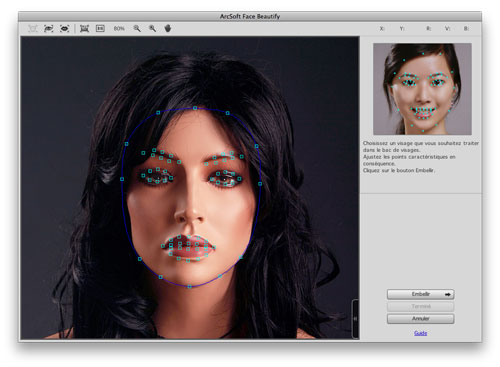This screenshot has height=367, width=500.
Task: Select the grayed-out face outline tool
Action: point(33,29)
